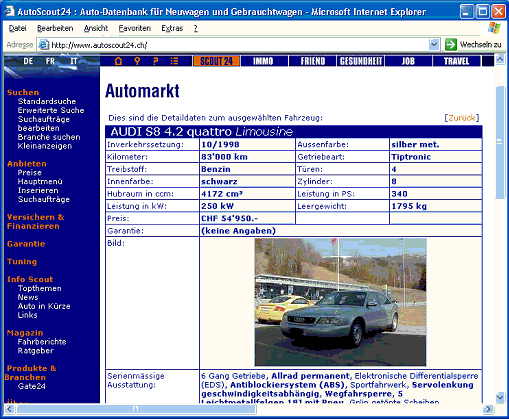Open the Favoriten menu

[x=135, y=28]
